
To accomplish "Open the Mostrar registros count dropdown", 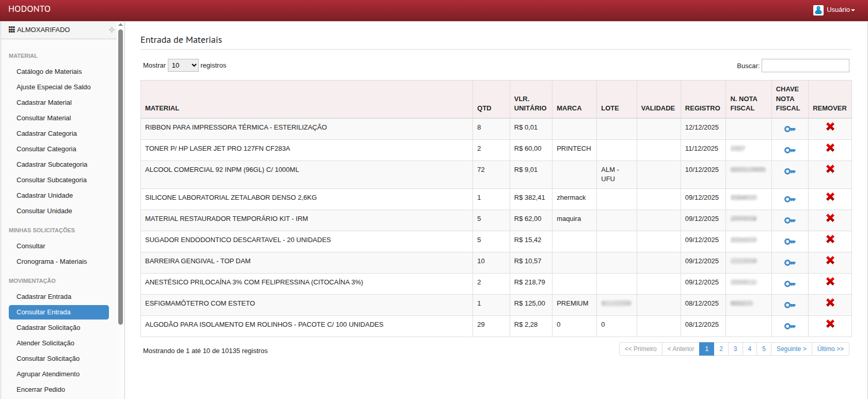I will coord(183,66).
